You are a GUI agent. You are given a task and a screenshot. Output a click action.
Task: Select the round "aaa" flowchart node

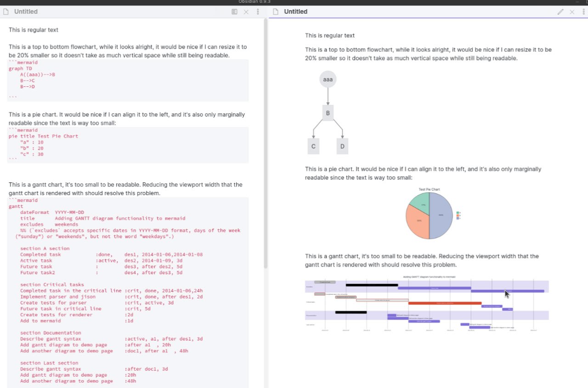(x=328, y=79)
